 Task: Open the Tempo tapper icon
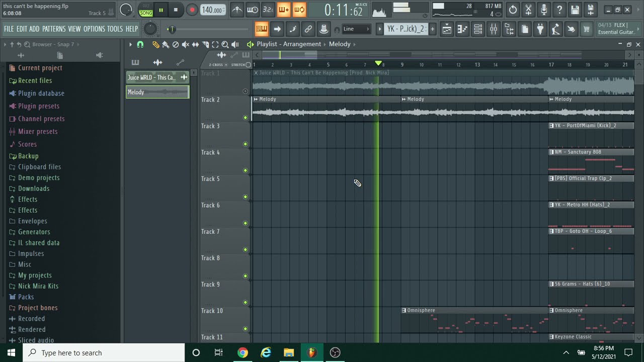coord(555,29)
